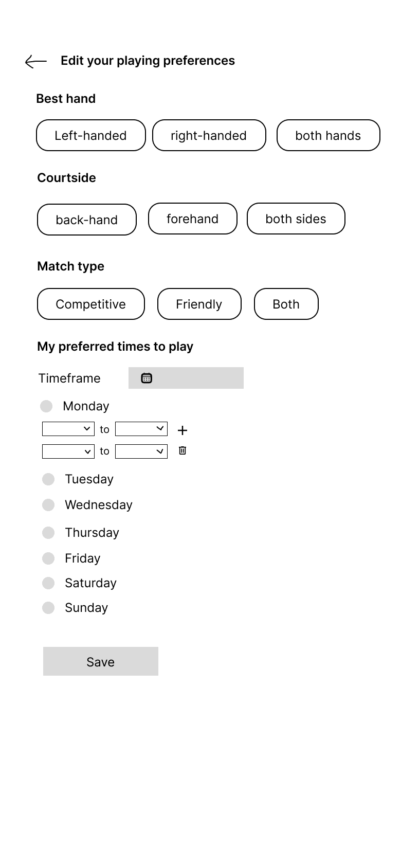Viewport: 401px width, 868px height.
Task: Enable the Saturday radio button
Action: click(x=48, y=583)
